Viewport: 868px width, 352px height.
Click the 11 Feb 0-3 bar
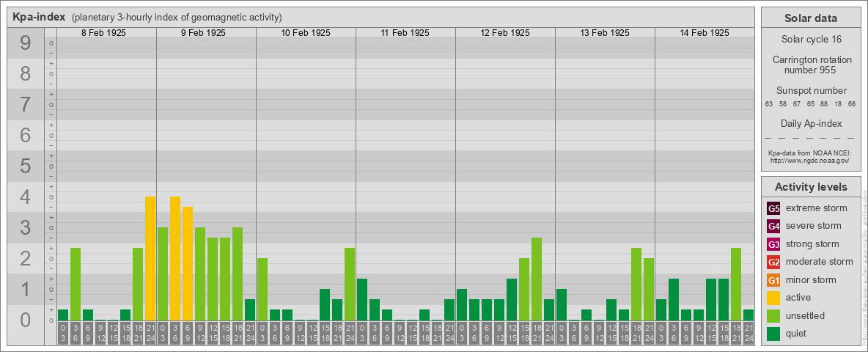362,299
